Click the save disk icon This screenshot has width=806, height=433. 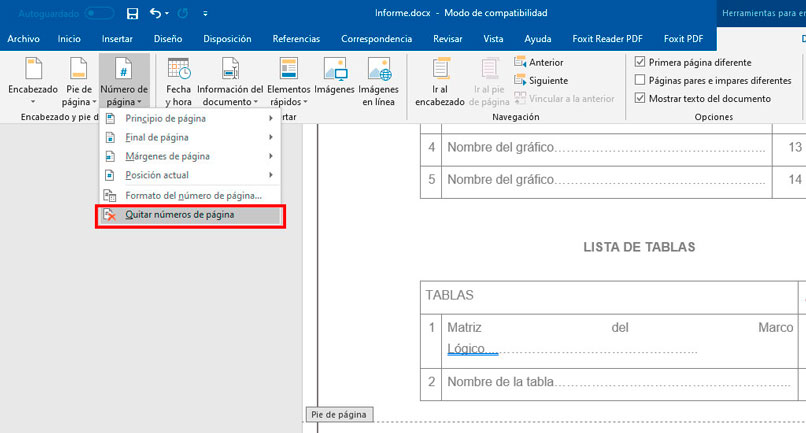(x=132, y=13)
